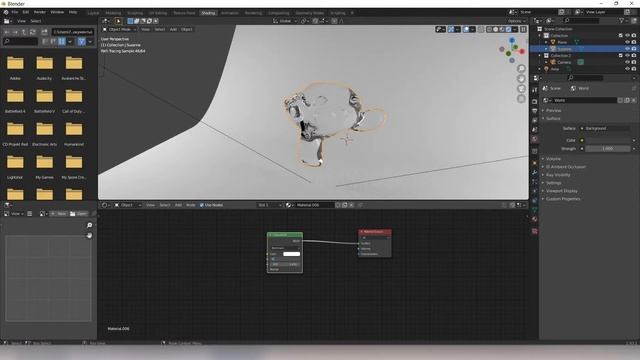Adjust Strength value field in World surface
This screenshot has height=360, width=640.
click(x=607, y=149)
